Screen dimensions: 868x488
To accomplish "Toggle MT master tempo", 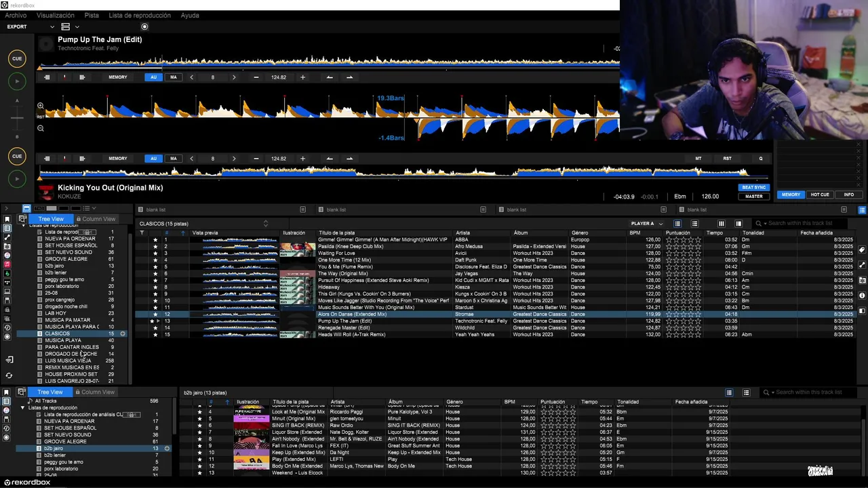I will (698, 159).
